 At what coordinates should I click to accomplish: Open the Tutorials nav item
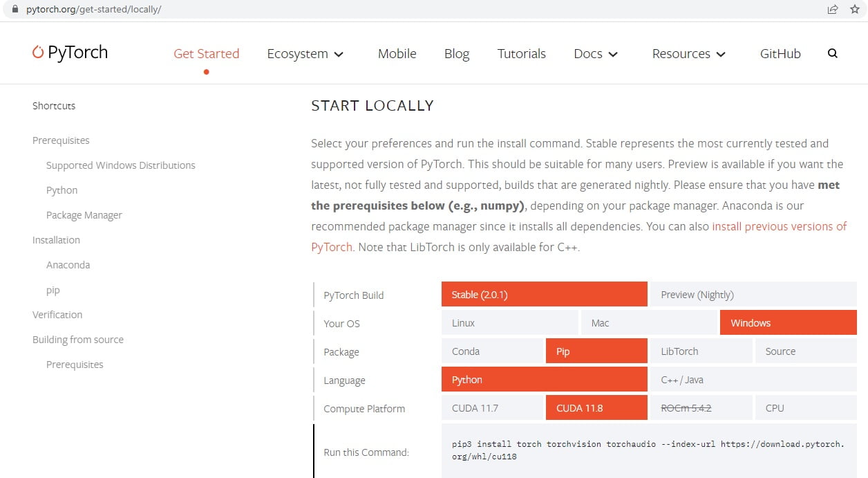(x=522, y=53)
